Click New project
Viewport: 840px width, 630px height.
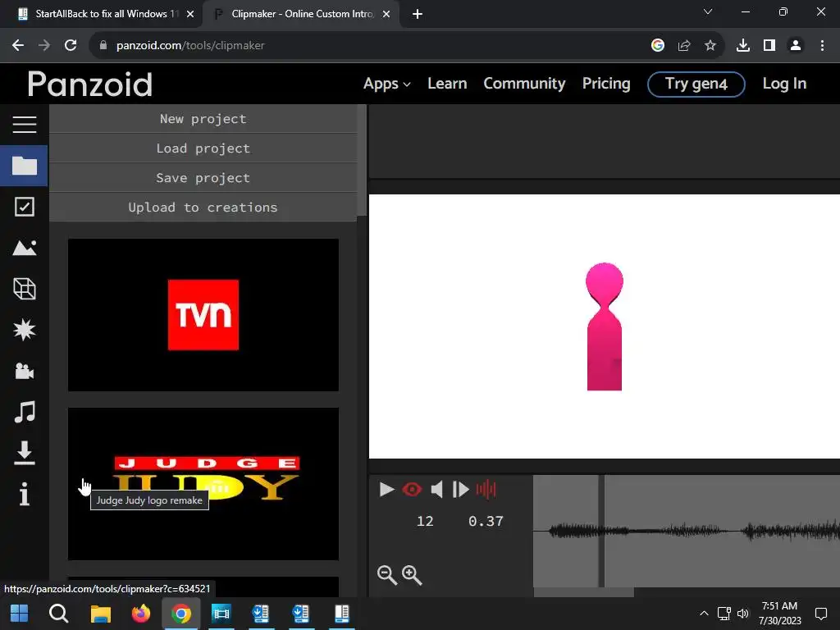click(x=203, y=119)
